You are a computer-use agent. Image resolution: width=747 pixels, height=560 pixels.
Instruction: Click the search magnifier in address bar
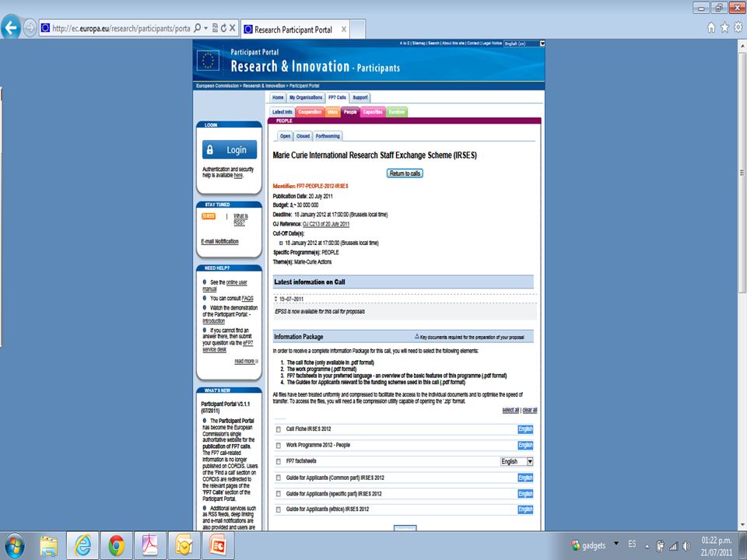pyautogui.click(x=197, y=28)
